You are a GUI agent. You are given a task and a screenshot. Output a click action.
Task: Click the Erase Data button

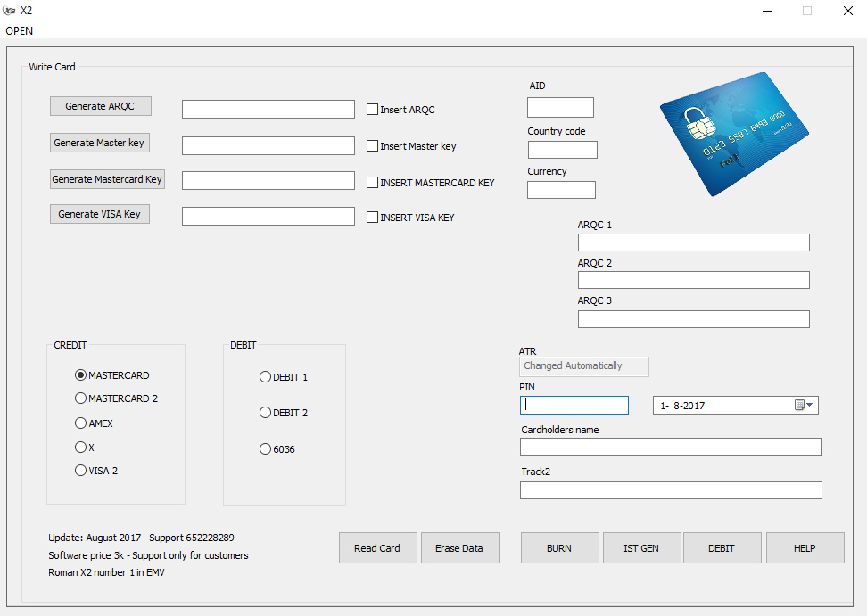pos(460,548)
